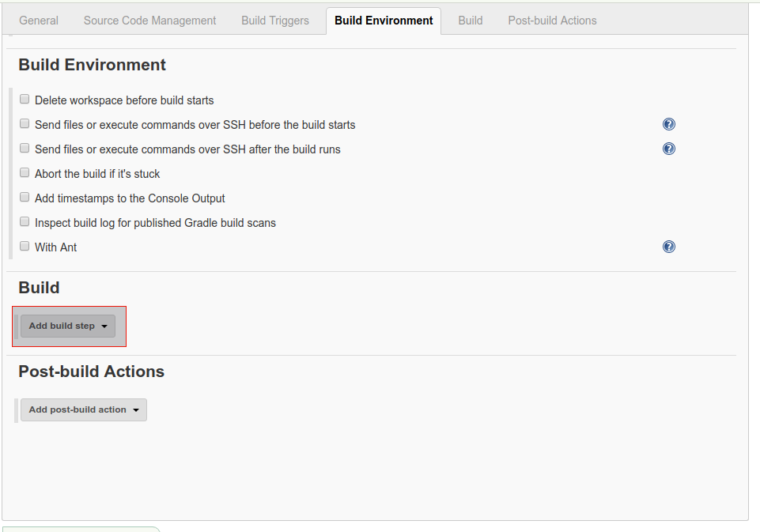Image resolution: width=760 pixels, height=532 pixels.
Task: Toggle the With Ant checkbox
Action: [25, 246]
